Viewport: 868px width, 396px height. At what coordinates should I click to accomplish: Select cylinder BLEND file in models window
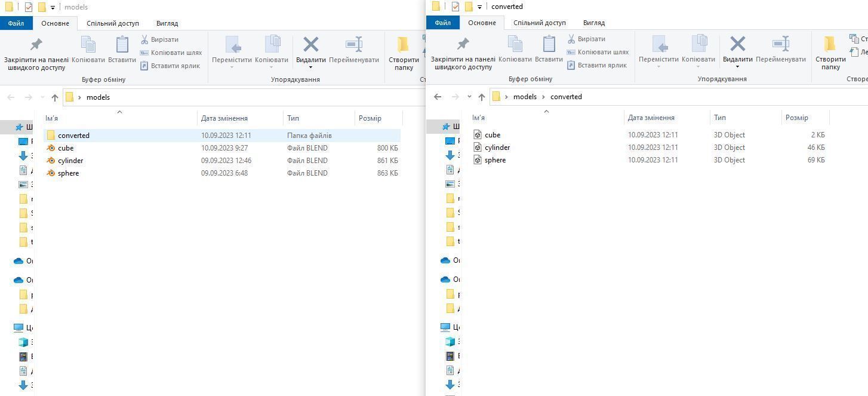tap(222, 161)
